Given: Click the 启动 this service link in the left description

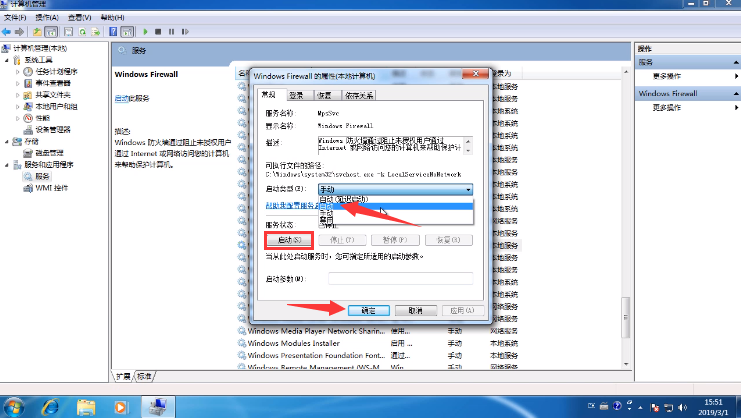Looking at the screenshot, I should click(x=121, y=98).
